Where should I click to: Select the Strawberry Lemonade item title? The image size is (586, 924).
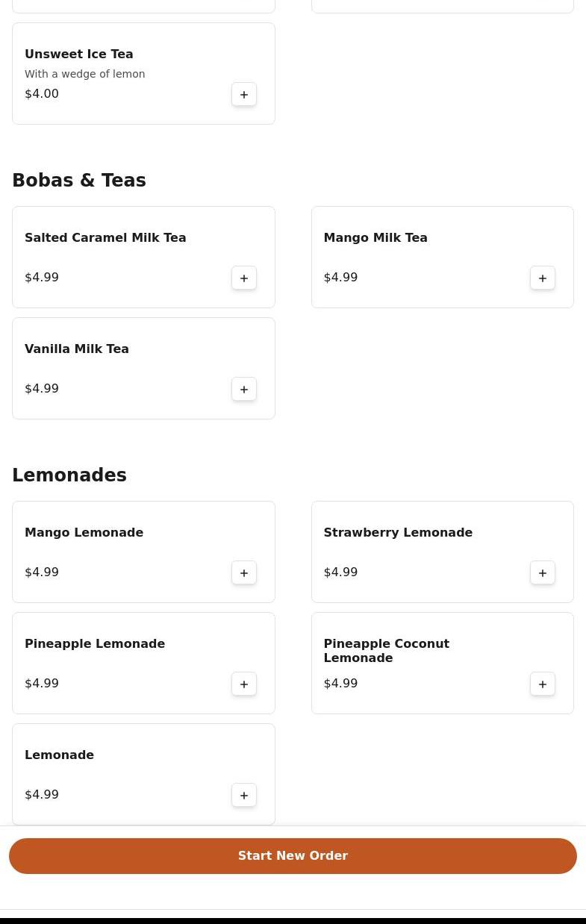tap(398, 532)
